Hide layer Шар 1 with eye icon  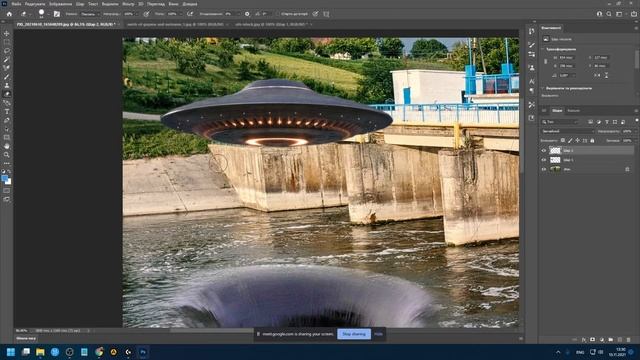544,160
